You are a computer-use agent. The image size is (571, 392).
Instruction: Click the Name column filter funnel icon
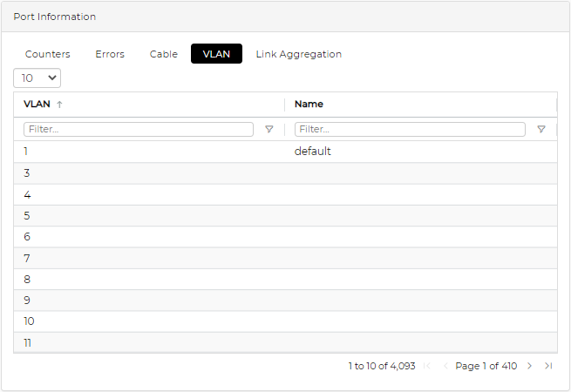[x=540, y=129]
